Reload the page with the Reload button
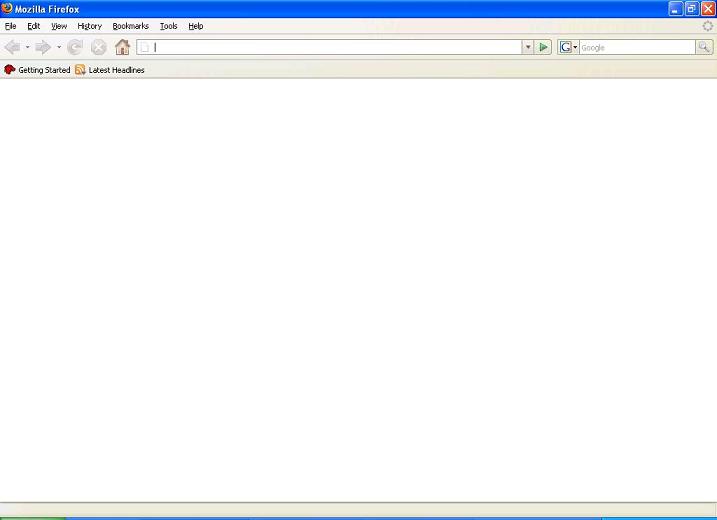The image size is (717, 520). click(75, 47)
